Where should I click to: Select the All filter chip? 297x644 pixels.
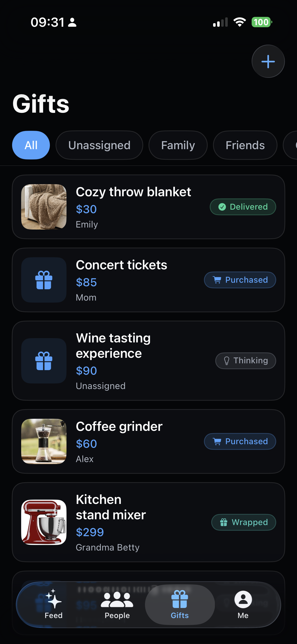click(x=31, y=145)
